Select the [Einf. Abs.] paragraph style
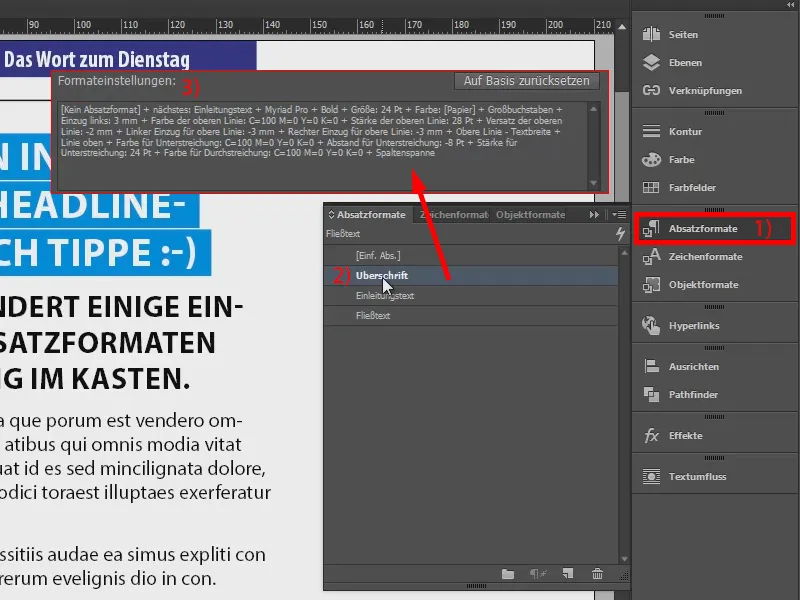 click(x=470, y=255)
